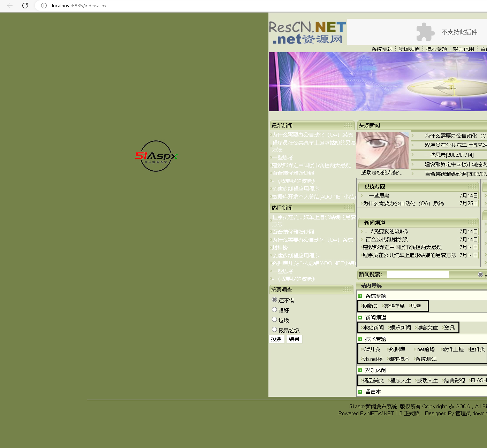
Task: Click the green arrow icon beside 技术专题 in 站内导航
Action: [x=360, y=339]
